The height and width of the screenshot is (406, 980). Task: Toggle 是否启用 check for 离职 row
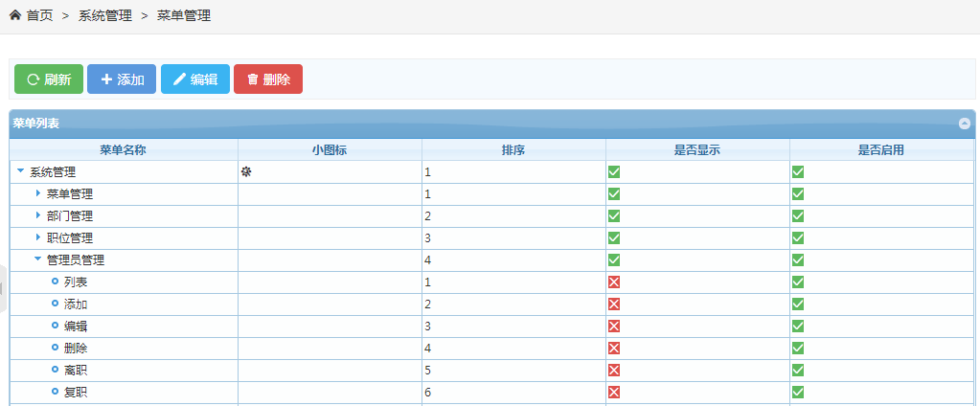click(797, 370)
